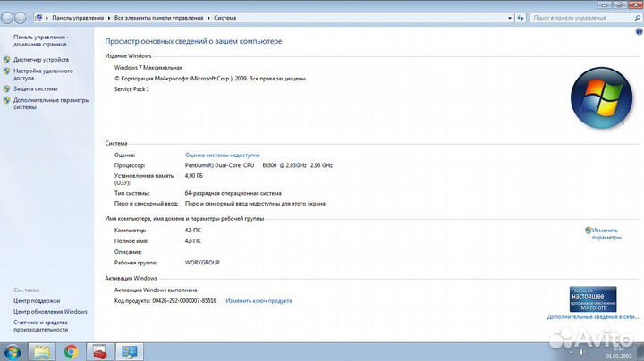This screenshot has width=644, height=361.
Task: Click 'Оценка системы недоступна' link
Action: point(222,155)
